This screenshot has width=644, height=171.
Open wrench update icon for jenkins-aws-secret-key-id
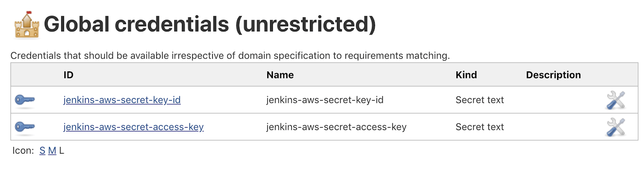point(615,100)
